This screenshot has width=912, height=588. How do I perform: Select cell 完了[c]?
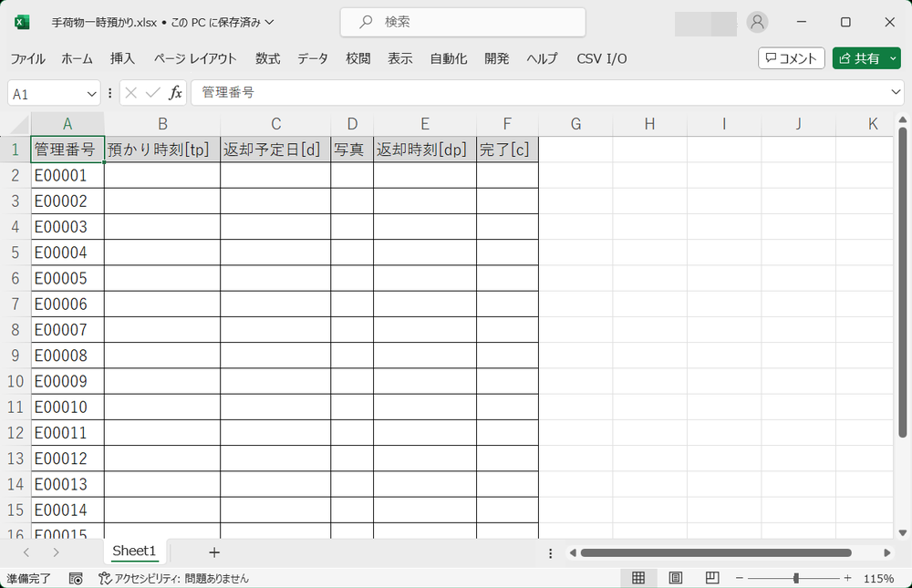[x=507, y=150]
